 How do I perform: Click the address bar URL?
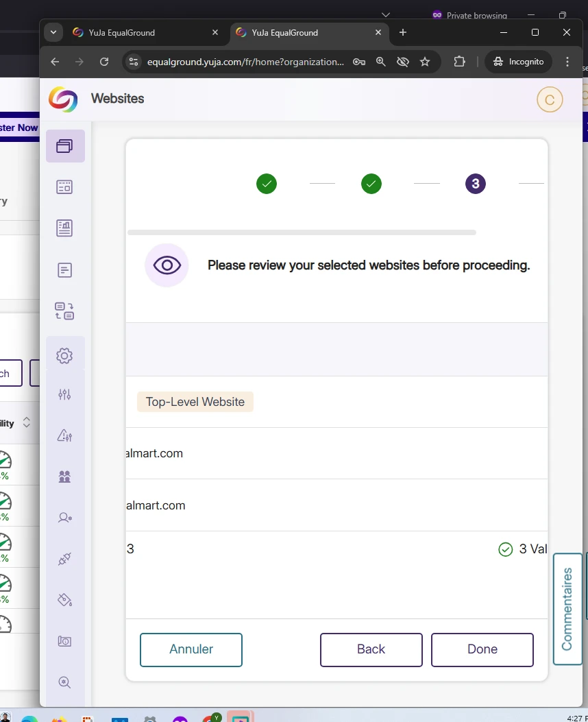245,62
